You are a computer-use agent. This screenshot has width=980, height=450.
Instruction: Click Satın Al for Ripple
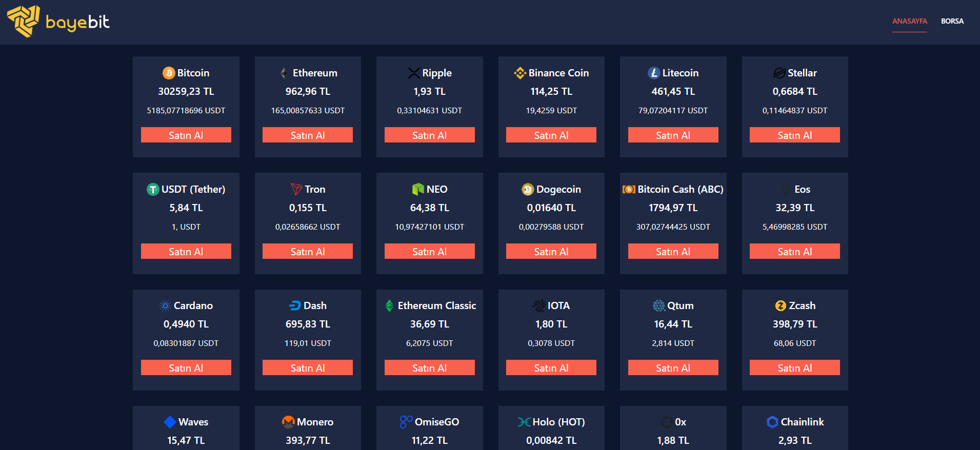(430, 135)
